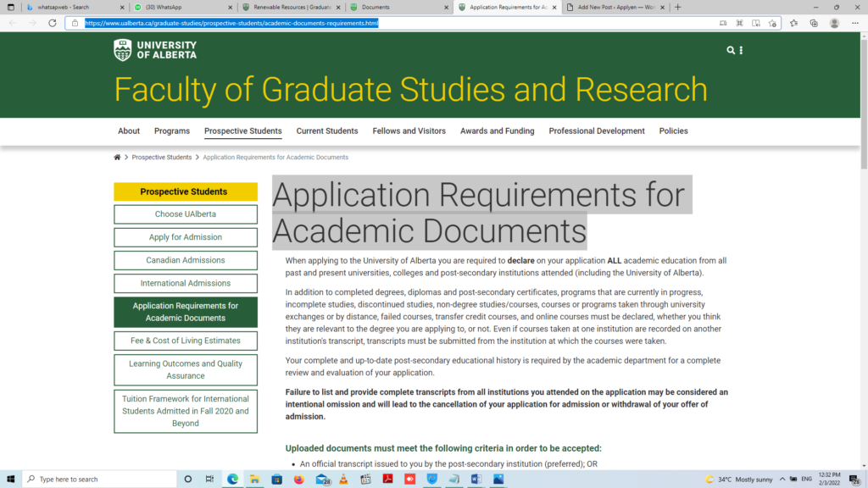Image resolution: width=868 pixels, height=488 pixels.
Task: Open Learning Outcomes and Quality Assurance
Action: coord(186,369)
